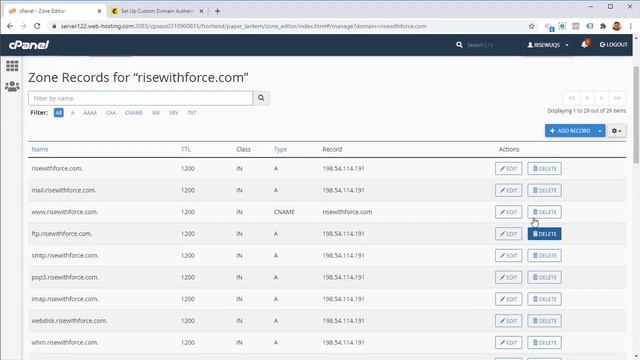Image resolution: width=640 pixels, height=360 pixels.
Task: Click the cPanel logo
Action: click(29, 45)
